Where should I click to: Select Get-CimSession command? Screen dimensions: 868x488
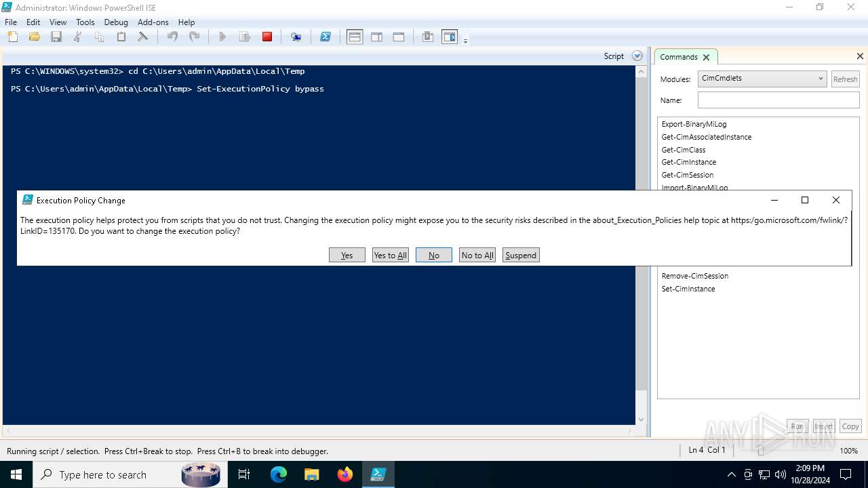[688, 175]
